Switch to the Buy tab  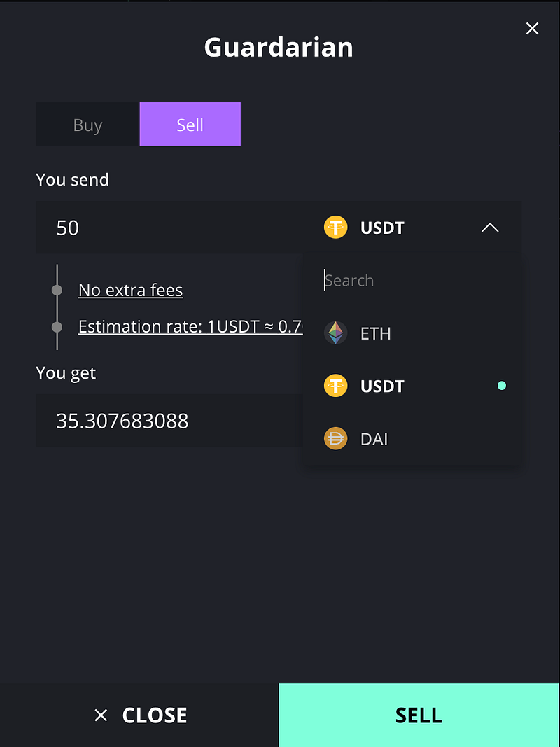87,125
